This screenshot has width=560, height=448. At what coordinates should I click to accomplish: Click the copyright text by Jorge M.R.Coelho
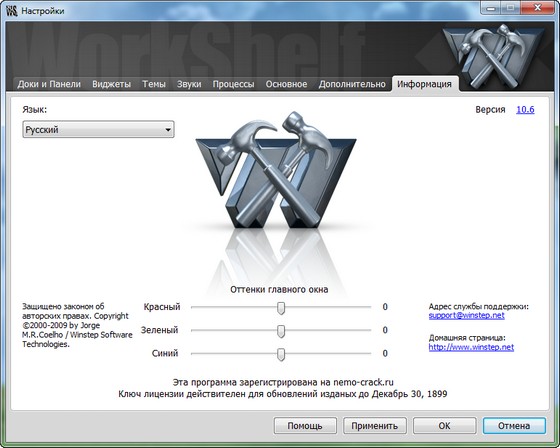pyautogui.click(x=77, y=325)
